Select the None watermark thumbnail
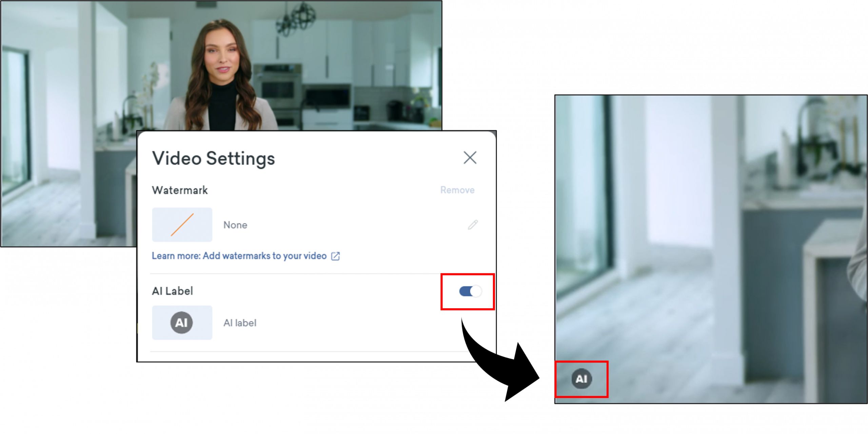Screen dimensions: 868x434 point(182,225)
